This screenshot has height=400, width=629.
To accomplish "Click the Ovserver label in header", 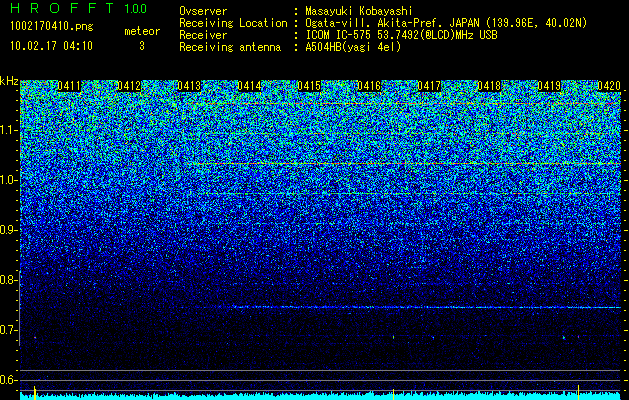I will [x=203, y=11].
